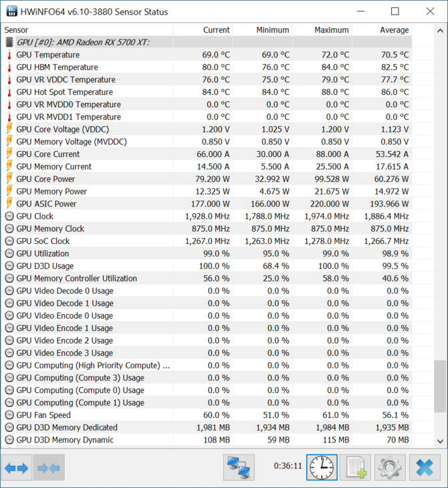Click the 70.5 °C average GPU temperature value

coord(395,55)
